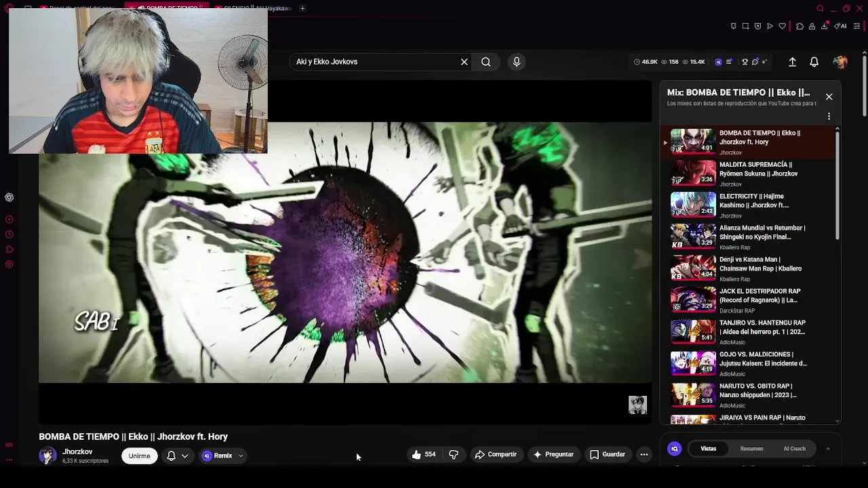The image size is (868, 488).
Task: Click the chat bubble icon in the vidIQ stats bar
Action: 755,62
